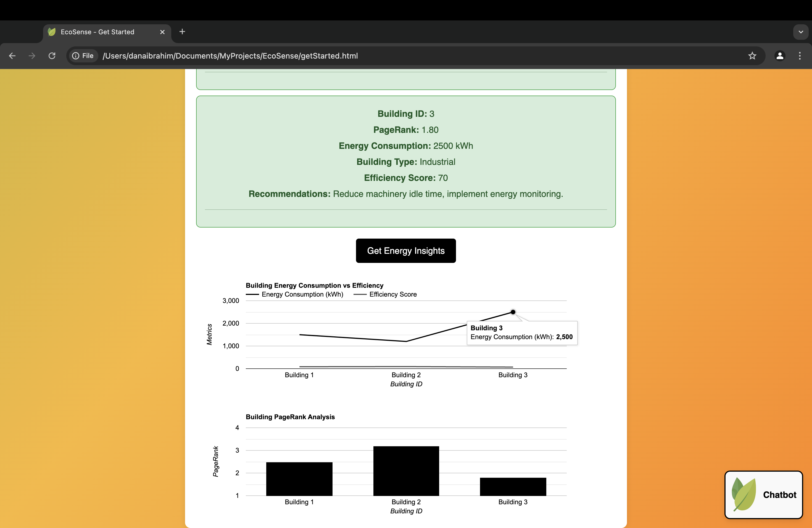
Task: Click the browser back arrow
Action: 12,56
